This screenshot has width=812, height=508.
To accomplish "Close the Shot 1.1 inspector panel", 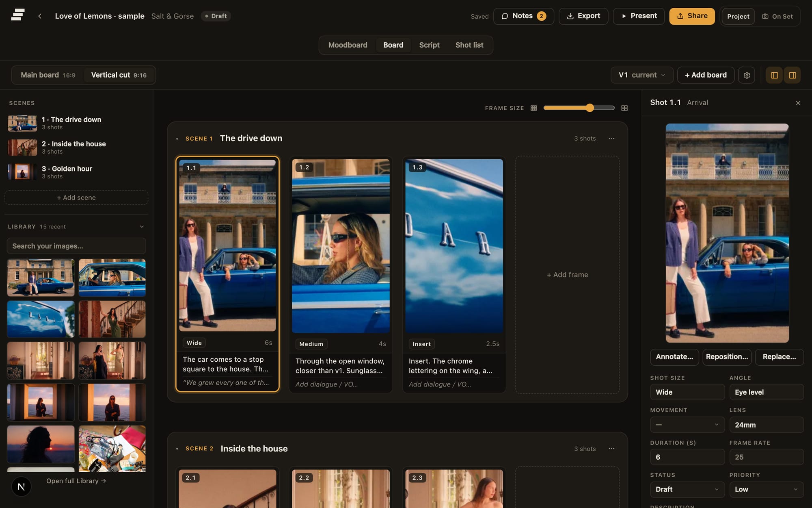I will coord(798,103).
